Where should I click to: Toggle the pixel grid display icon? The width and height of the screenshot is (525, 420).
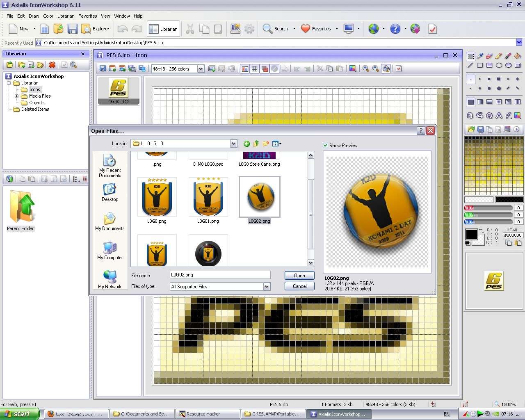pyautogui.click(x=255, y=68)
